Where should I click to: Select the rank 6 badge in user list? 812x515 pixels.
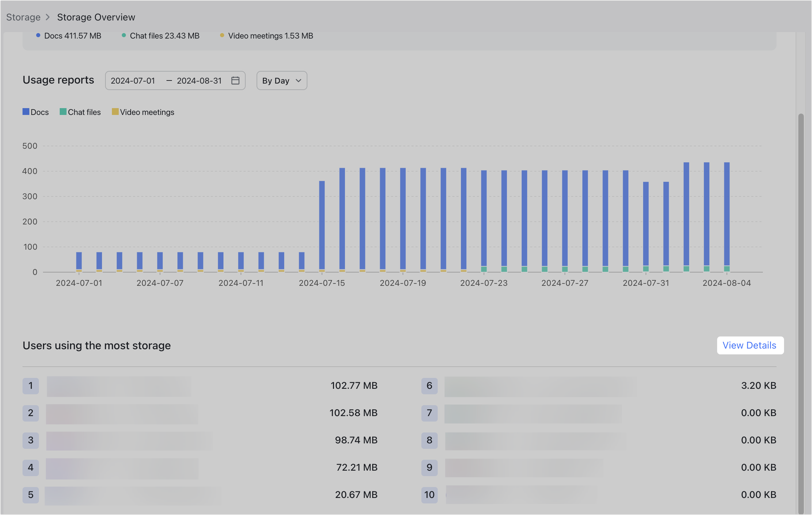[x=429, y=386]
